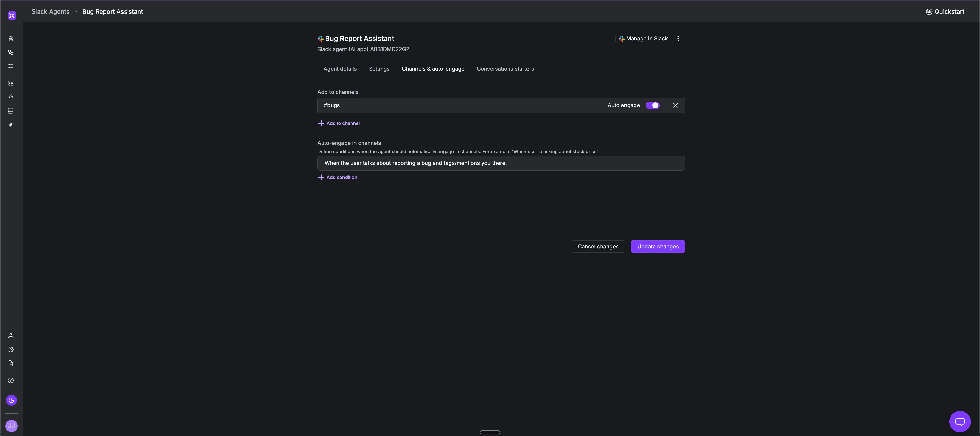
Task: Open the document icon in the sidebar
Action: pos(11,363)
